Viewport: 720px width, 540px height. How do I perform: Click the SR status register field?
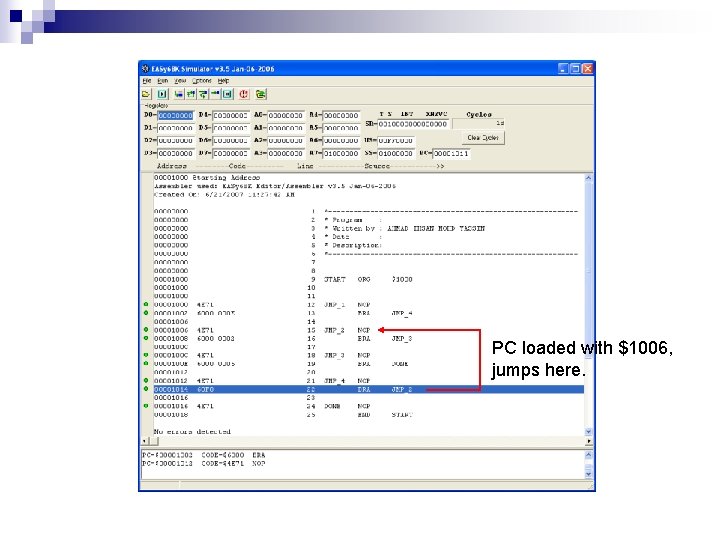[412, 124]
